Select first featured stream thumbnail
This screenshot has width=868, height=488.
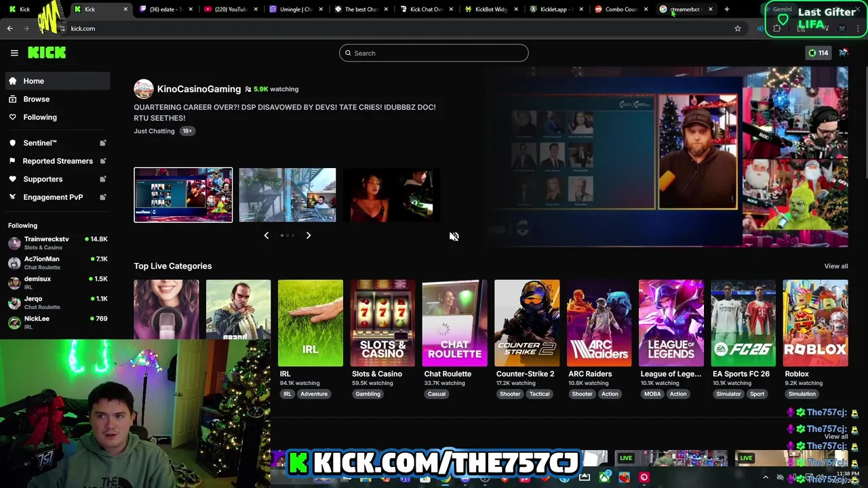pos(183,195)
